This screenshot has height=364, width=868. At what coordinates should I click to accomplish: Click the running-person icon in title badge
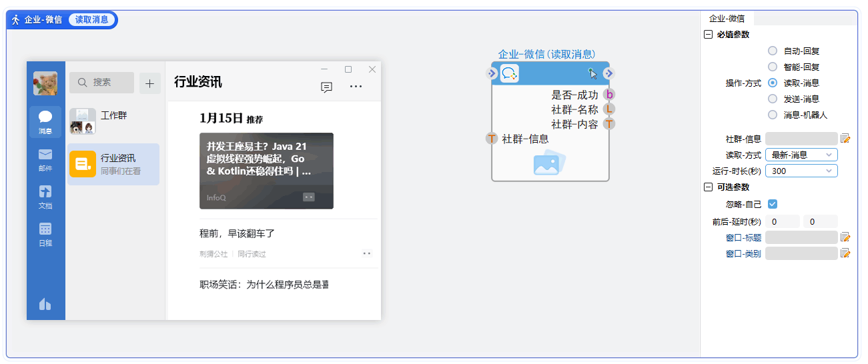tap(15, 20)
